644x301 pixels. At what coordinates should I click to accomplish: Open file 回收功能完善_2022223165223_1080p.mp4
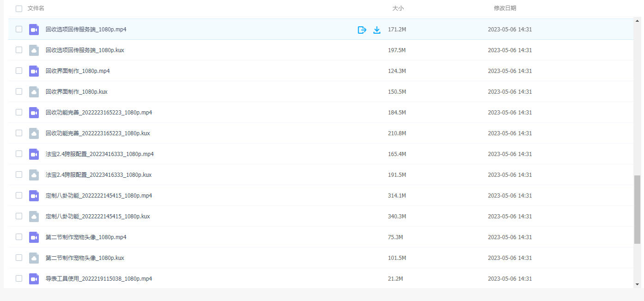(x=99, y=113)
